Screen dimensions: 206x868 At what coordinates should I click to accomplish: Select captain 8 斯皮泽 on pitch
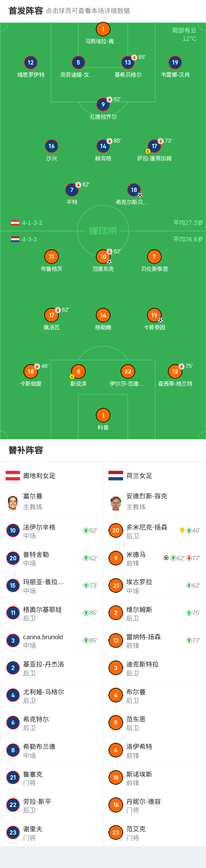point(78,372)
